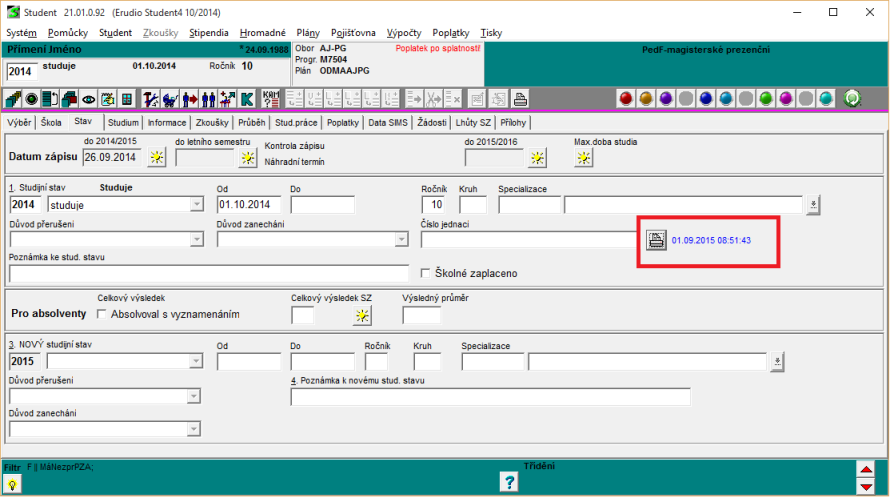890x498 pixels.
Task: Open the NOVÝ studijní stav dropdown
Action: click(x=196, y=362)
